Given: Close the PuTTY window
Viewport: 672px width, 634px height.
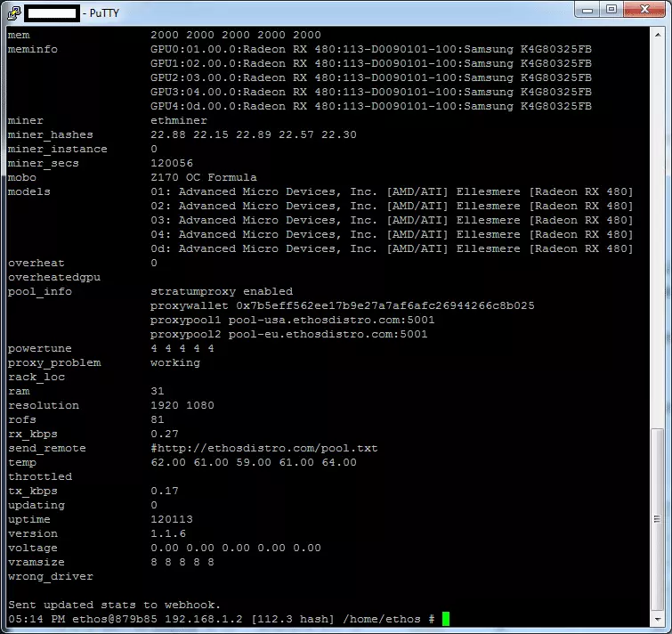Looking at the screenshot, I should 644,10.
